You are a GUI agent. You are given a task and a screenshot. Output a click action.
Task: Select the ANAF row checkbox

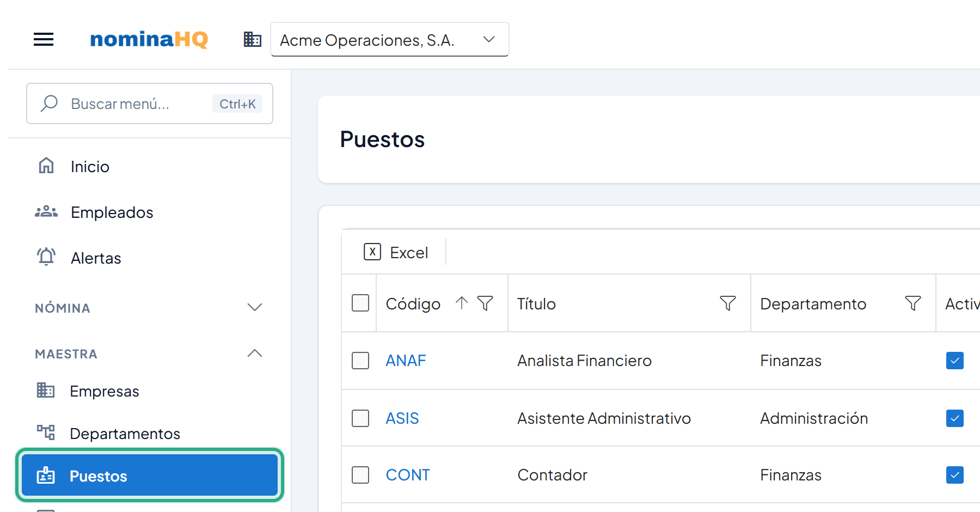(360, 361)
